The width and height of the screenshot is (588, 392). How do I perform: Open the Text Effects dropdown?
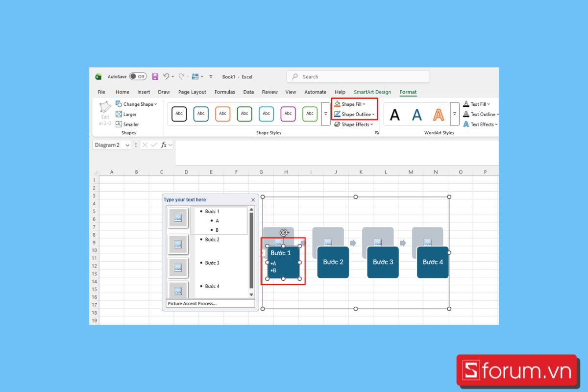pos(480,124)
